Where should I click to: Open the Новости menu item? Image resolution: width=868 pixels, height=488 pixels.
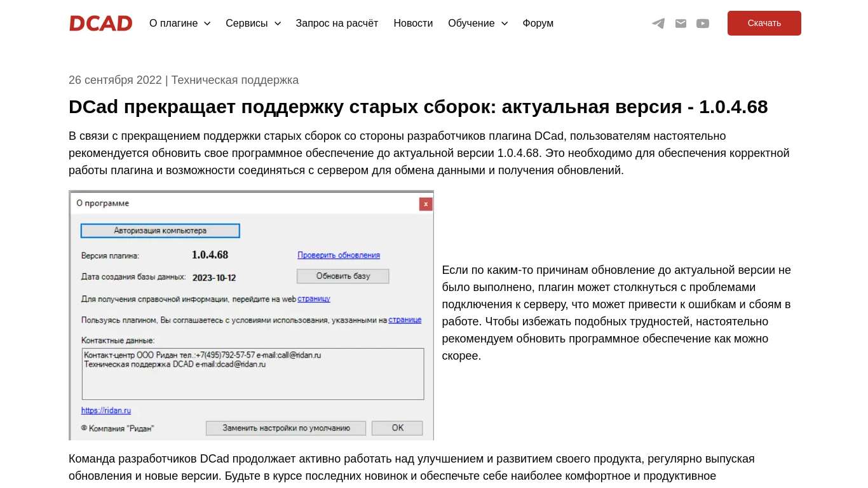[x=413, y=23]
